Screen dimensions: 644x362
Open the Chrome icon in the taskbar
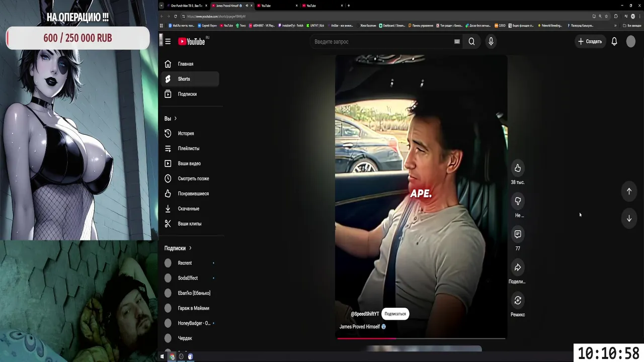(x=172, y=356)
